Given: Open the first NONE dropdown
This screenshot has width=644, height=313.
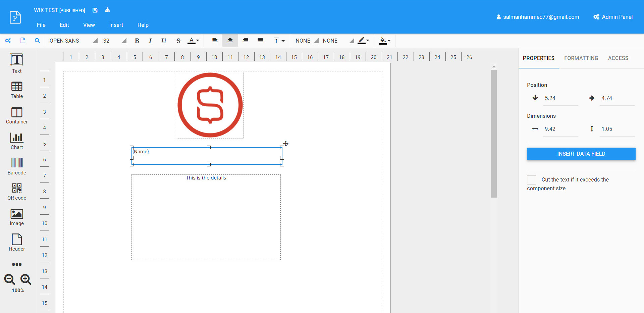Looking at the screenshot, I should click(x=307, y=41).
